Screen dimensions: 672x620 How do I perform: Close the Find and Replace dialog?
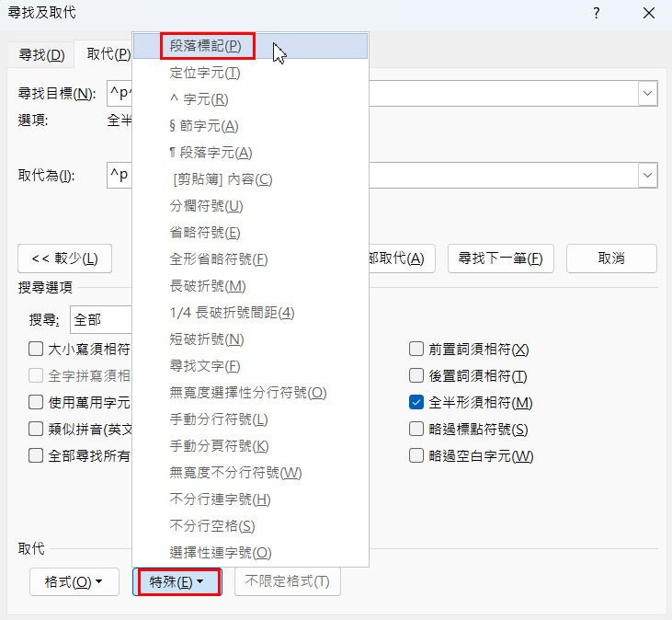tap(649, 13)
